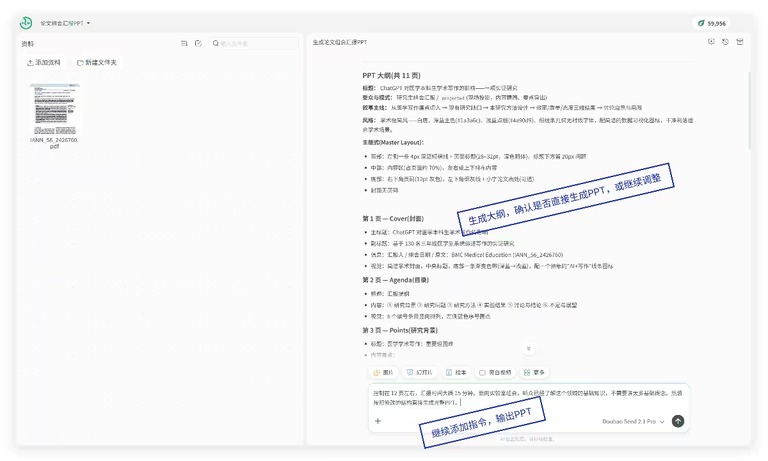Start a new chat with the plus bubble icon

click(x=711, y=42)
